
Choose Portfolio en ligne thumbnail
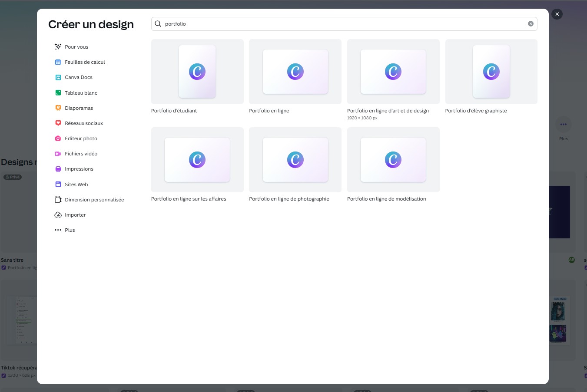tap(295, 72)
